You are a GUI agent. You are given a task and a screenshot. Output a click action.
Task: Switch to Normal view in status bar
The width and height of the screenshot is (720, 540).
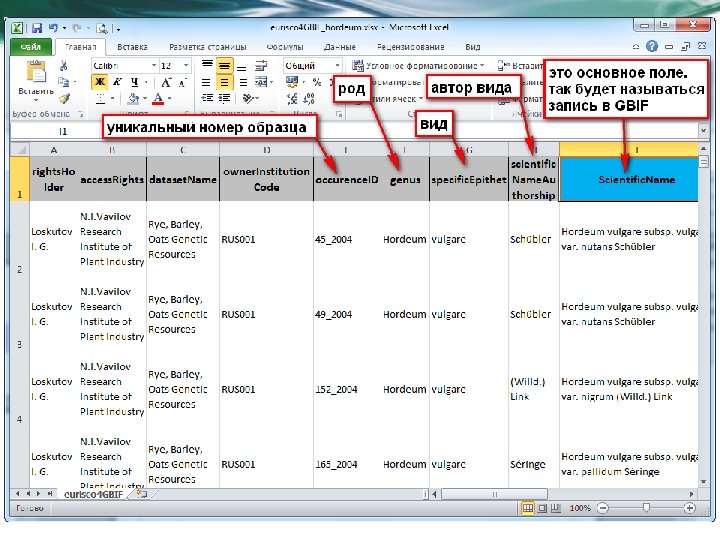[x=528, y=508]
